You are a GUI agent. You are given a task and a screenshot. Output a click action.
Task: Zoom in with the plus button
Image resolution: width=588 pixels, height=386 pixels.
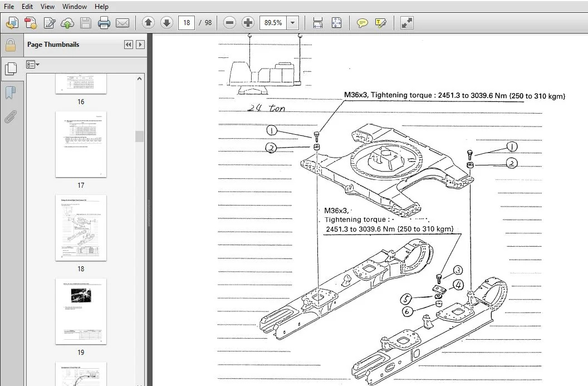pos(248,23)
